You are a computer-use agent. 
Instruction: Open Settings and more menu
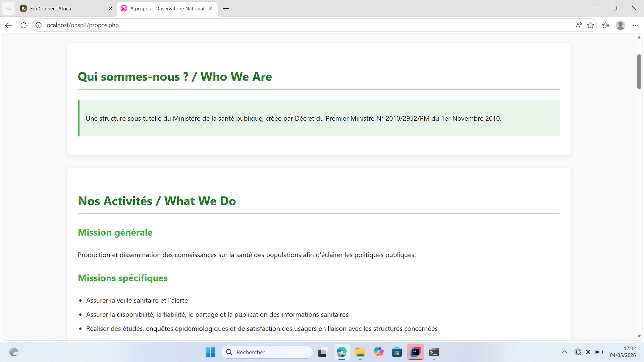(x=636, y=25)
